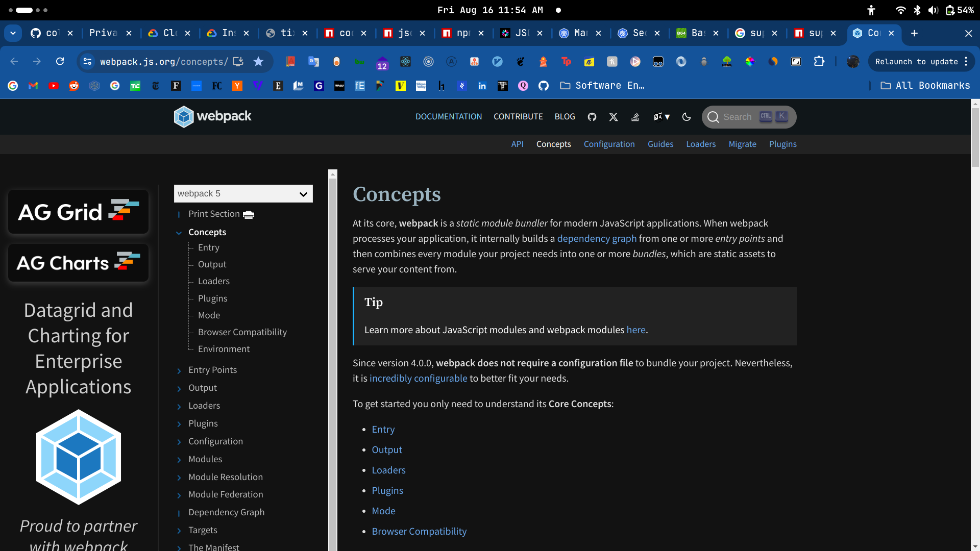Click the GitHub icon in navbar

tap(592, 116)
